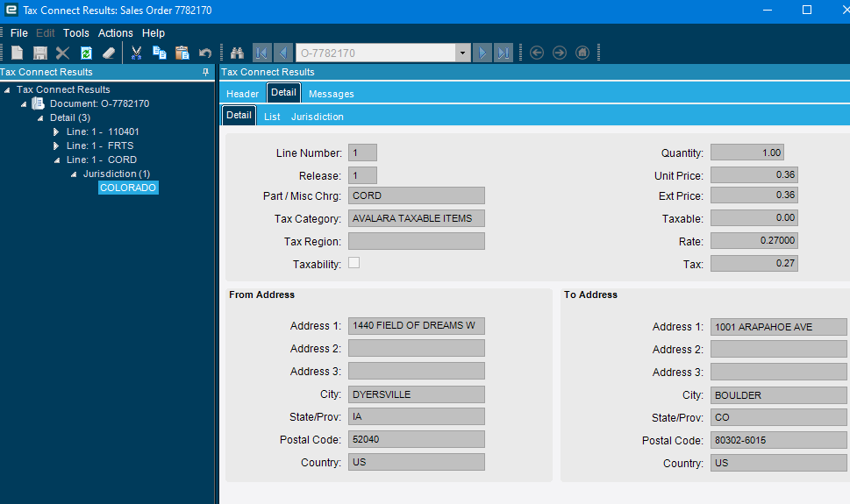Collapse the Detail (3) node
The height and width of the screenshot is (504, 850).
click(40, 118)
